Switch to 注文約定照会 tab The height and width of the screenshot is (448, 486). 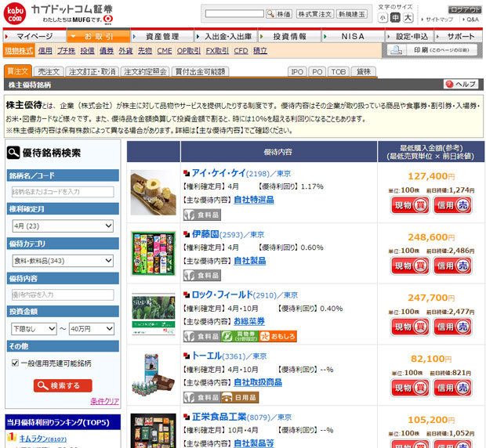[145, 72]
